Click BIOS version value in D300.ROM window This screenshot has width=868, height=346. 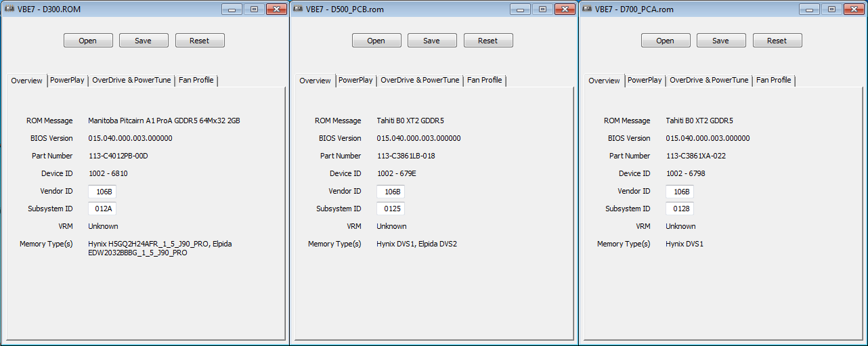pyautogui.click(x=131, y=139)
